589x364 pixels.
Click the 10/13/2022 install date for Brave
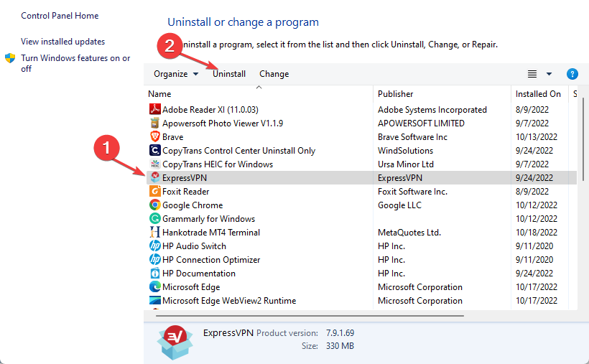[537, 137]
